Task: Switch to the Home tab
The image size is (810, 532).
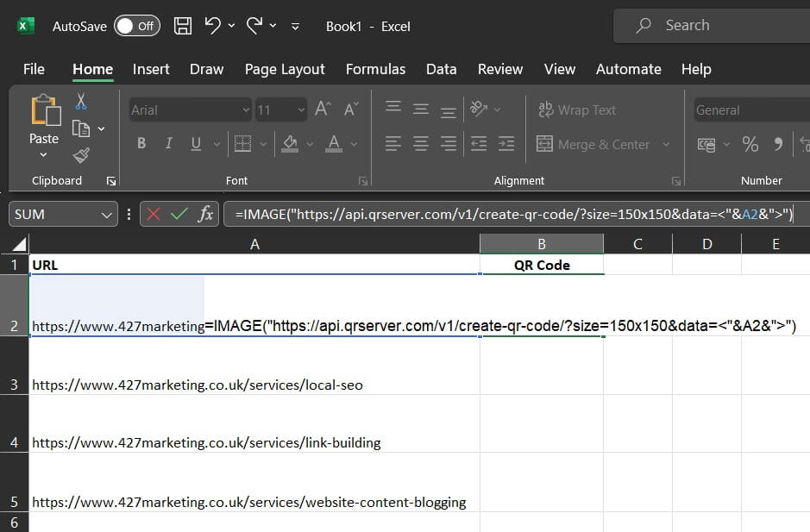Action: [93, 69]
